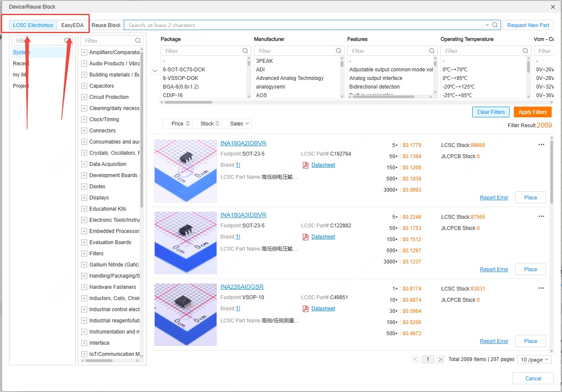Screen dimensions: 562x392
Task: Cancel the dialog
Action: [x=533, y=379]
